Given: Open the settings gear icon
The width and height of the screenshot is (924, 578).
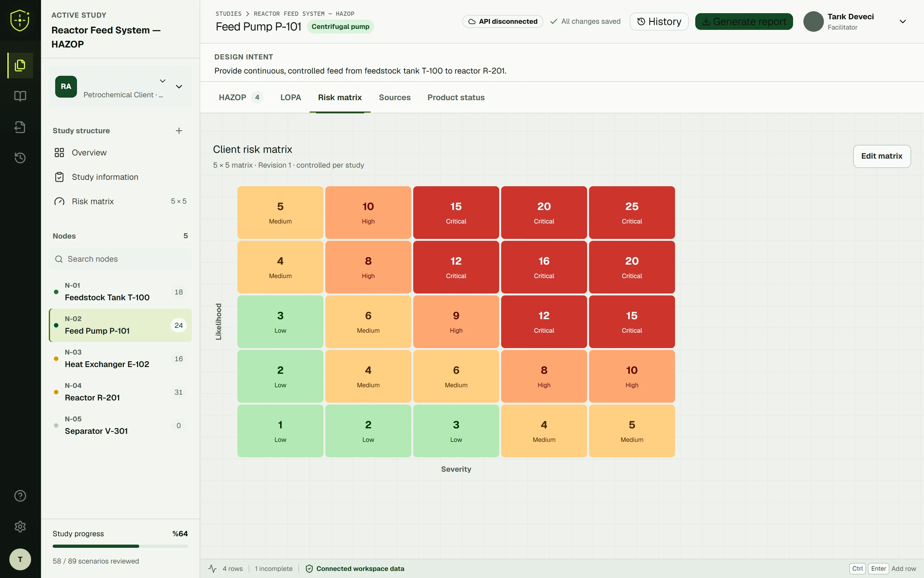Looking at the screenshot, I should [20, 527].
